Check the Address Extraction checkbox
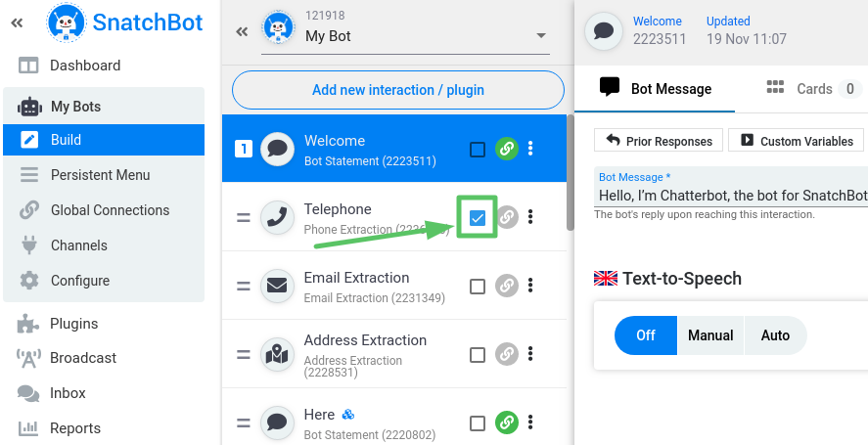The image size is (868, 445). point(478,355)
